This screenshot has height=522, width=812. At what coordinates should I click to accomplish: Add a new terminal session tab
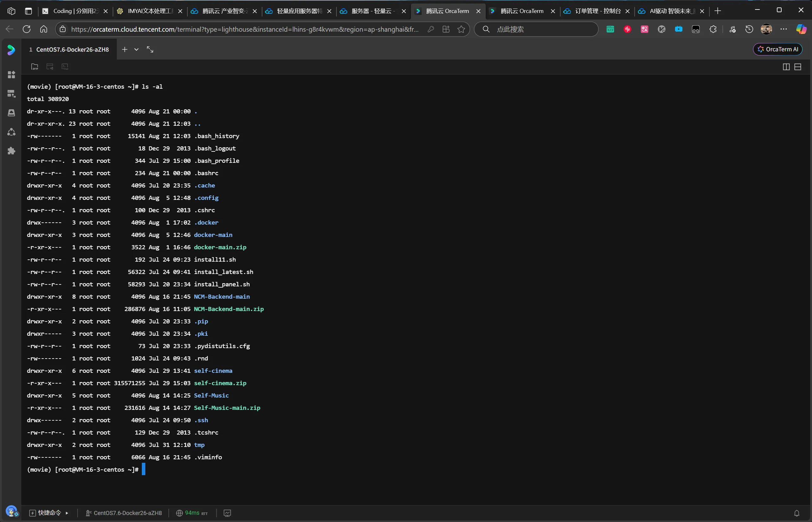point(125,49)
